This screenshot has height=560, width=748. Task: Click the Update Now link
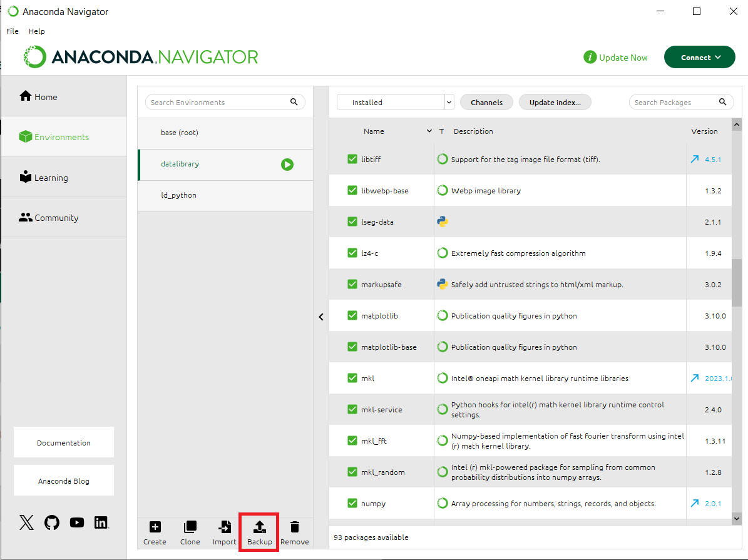pos(622,57)
